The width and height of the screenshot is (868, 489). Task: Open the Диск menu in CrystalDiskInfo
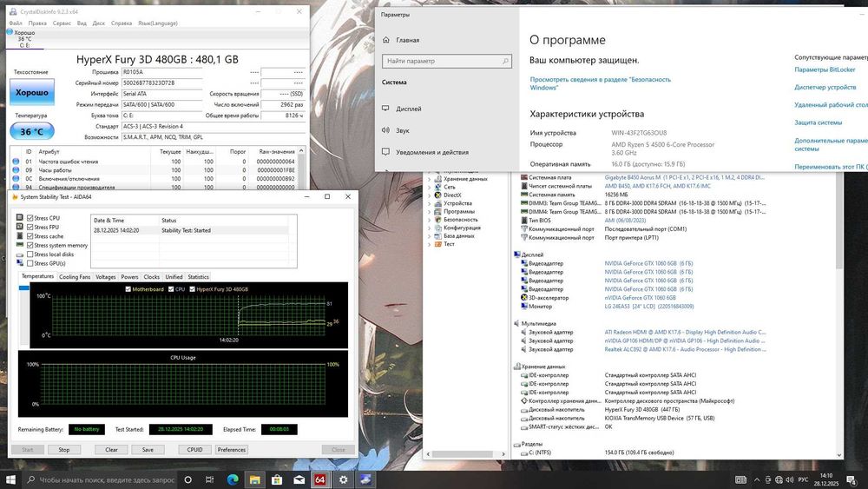[99, 23]
